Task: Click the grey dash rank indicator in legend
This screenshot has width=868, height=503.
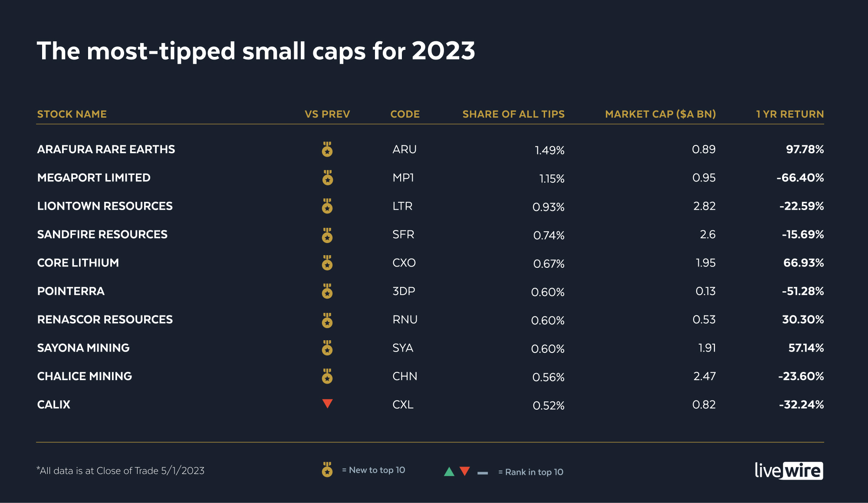Action: point(483,473)
